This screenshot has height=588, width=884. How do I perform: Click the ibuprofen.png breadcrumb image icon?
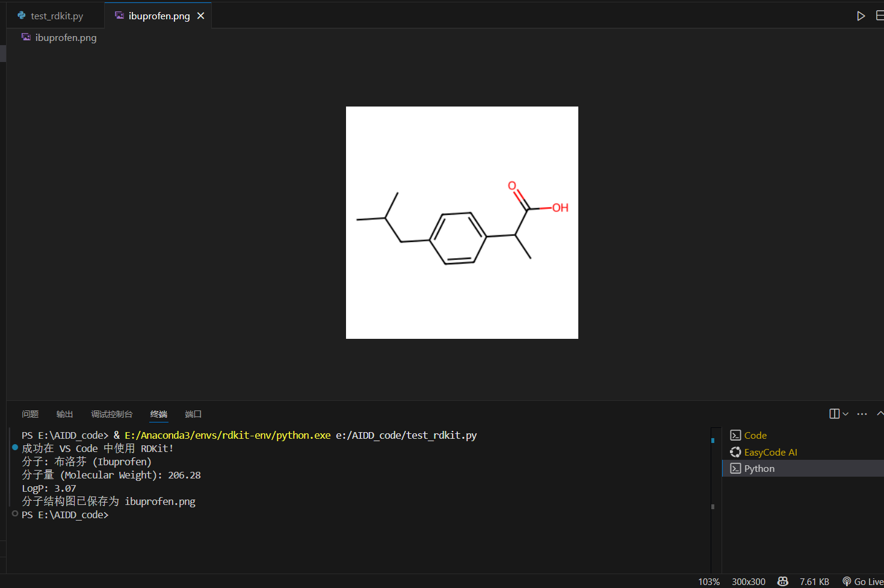(26, 37)
